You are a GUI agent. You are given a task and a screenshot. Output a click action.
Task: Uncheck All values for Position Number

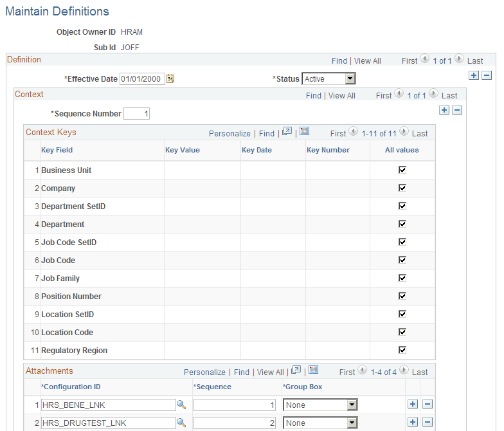(x=402, y=296)
